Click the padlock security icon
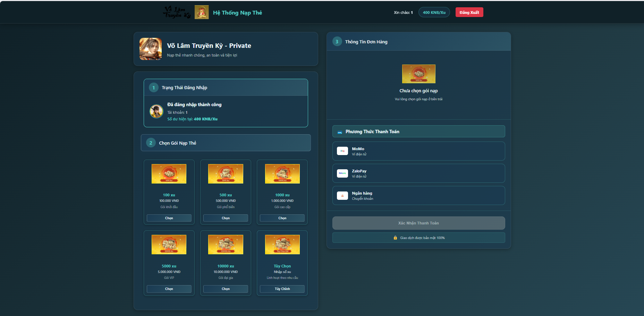This screenshot has height=316, width=644. click(395, 238)
